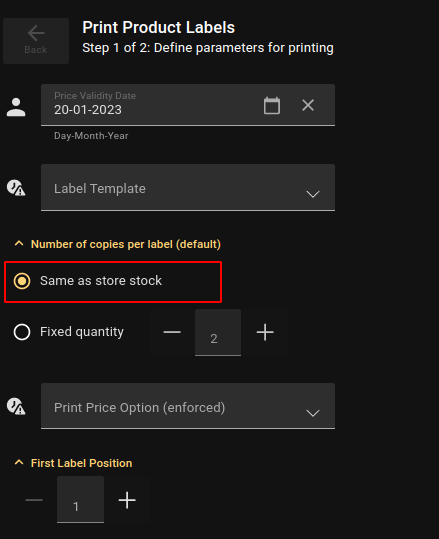439x539 pixels.
Task: Decrease the fixed quantity with minus icon
Action: click(172, 332)
